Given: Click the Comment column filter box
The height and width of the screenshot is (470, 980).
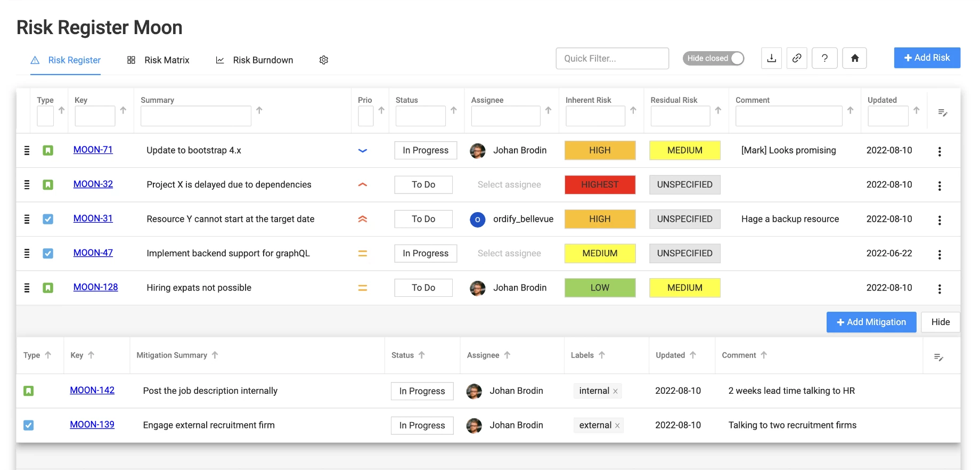Looking at the screenshot, I should [789, 116].
